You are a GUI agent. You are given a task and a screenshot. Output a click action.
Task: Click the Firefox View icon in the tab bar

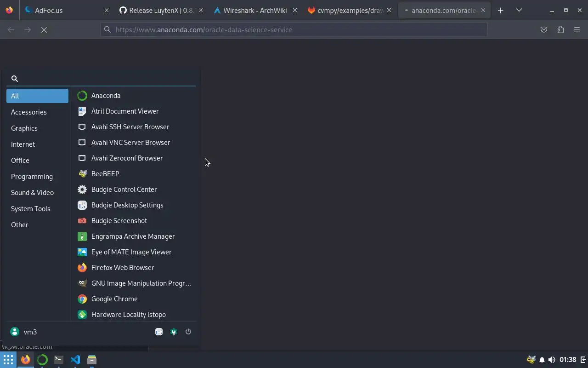[x=9, y=10]
